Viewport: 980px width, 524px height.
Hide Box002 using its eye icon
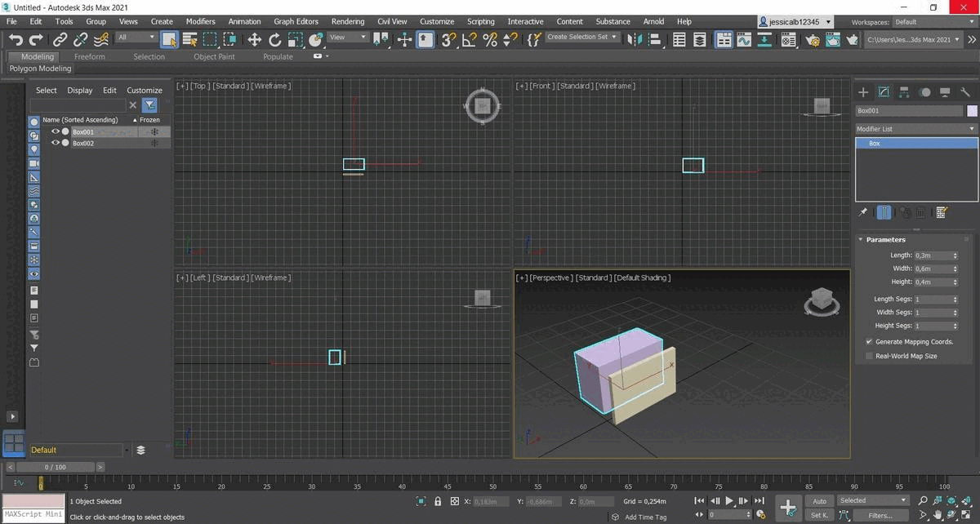click(x=56, y=143)
